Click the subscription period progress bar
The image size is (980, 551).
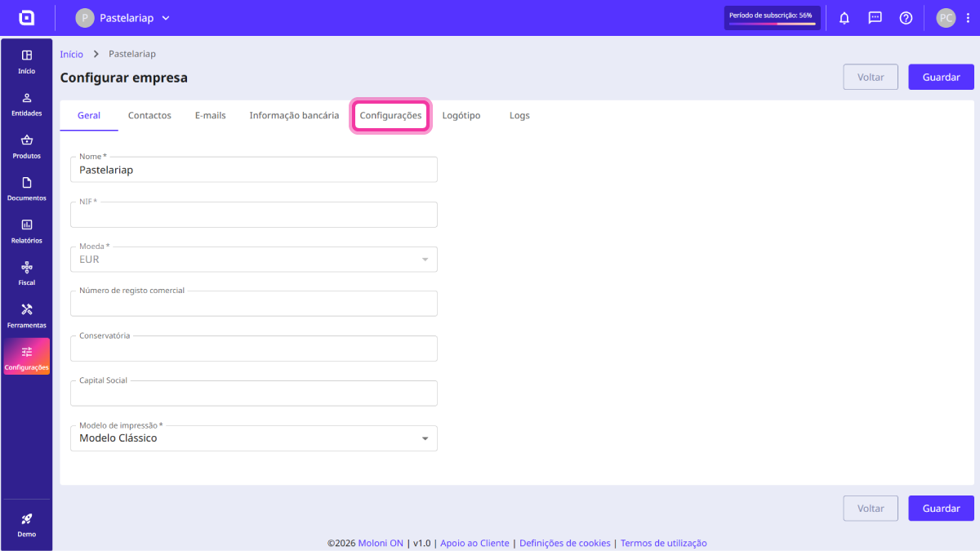(x=772, y=24)
